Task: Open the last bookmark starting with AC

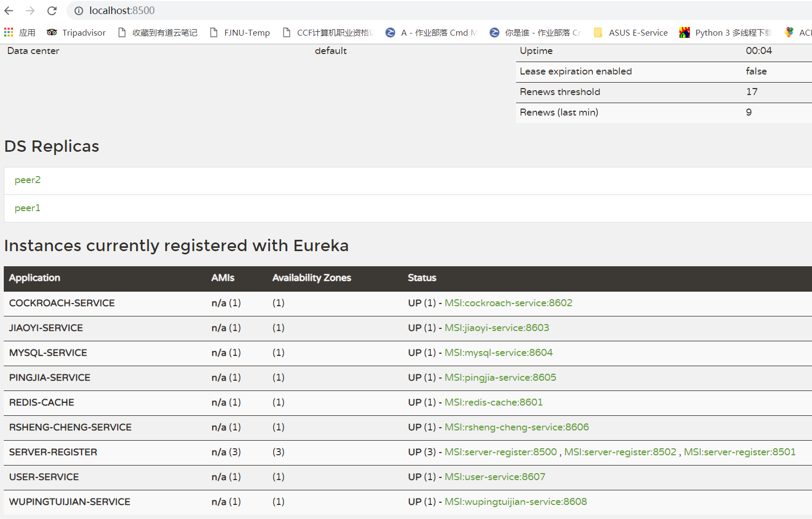Action: (x=798, y=33)
